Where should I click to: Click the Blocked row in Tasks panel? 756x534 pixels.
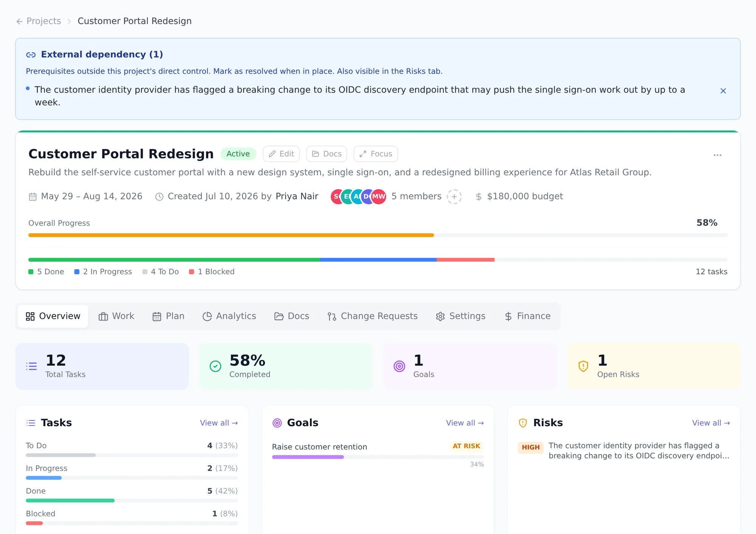pos(132,517)
